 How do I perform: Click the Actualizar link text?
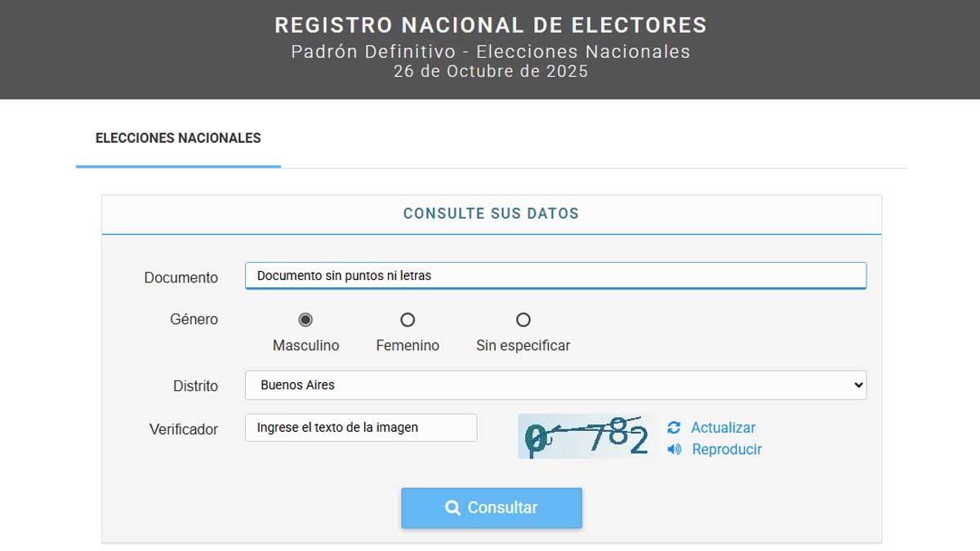tap(723, 428)
